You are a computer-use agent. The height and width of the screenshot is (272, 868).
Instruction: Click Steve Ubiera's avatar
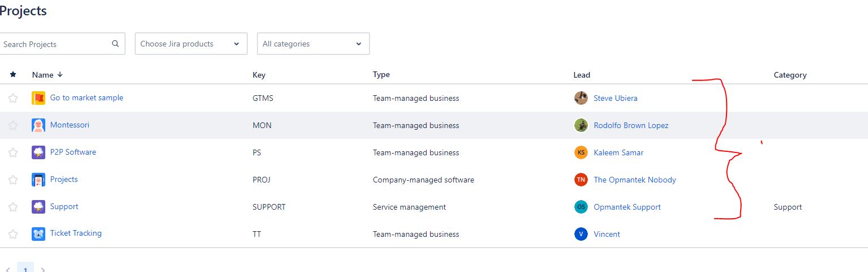pyautogui.click(x=581, y=98)
